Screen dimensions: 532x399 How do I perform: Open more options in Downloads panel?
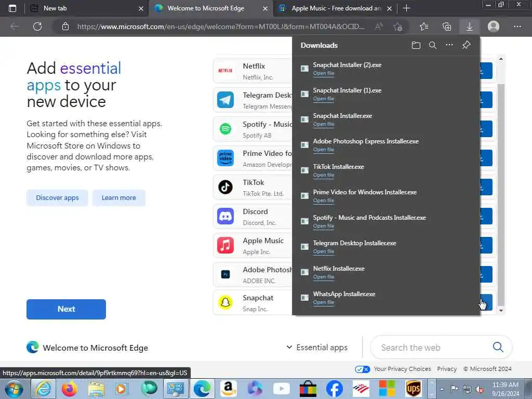(x=449, y=45)
